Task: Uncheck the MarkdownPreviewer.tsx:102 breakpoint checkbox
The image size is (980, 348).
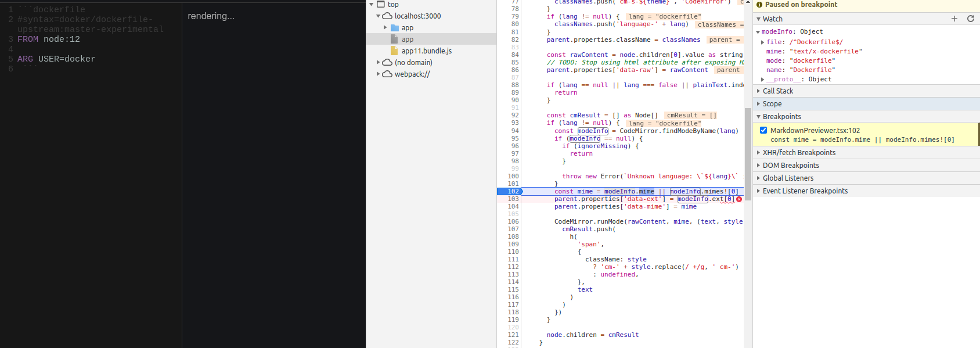Action: (763, 130)
